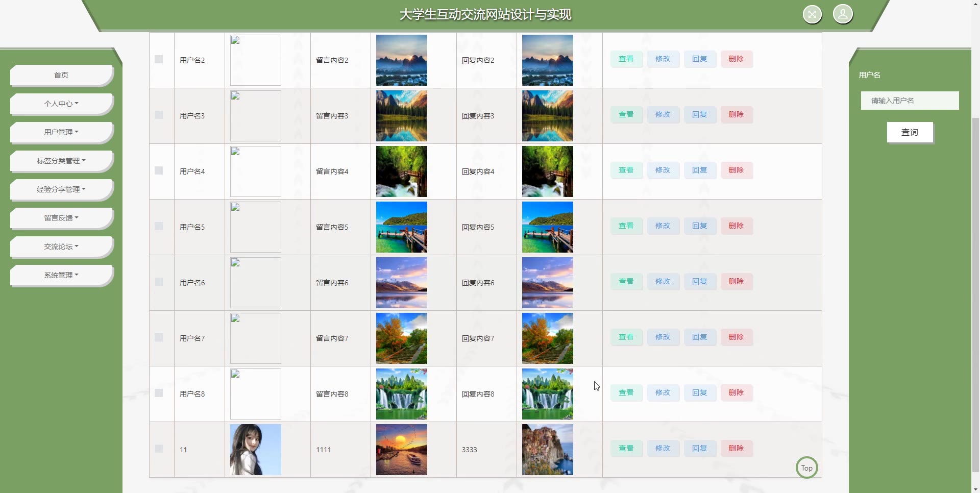This screenshot has height=493, width=980.
Task: Open 3333 cliffside town picture
Action: tap(548, 450)
